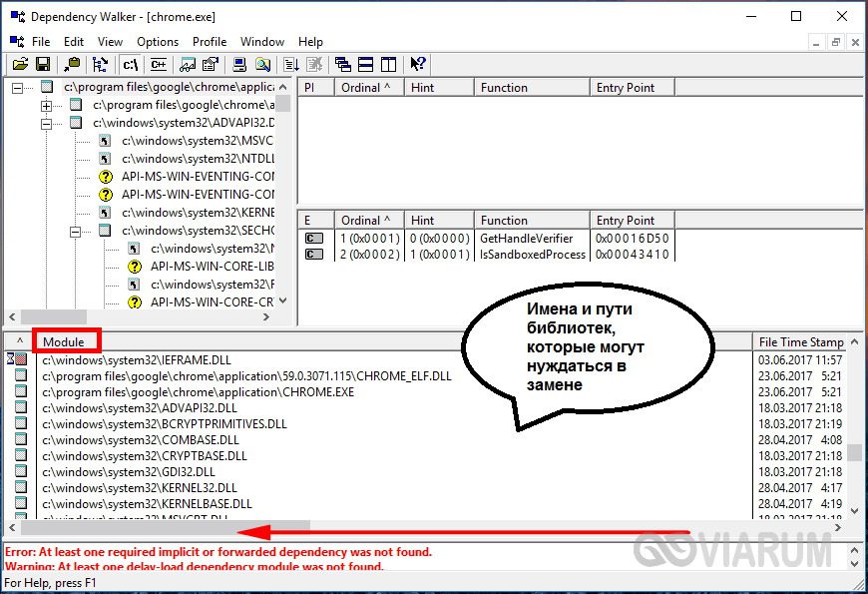Click the question-mark icon of API-MS-WIN-CORE-LIB
The height and width of the screenshot is (594, 868).
coord(134,267)
